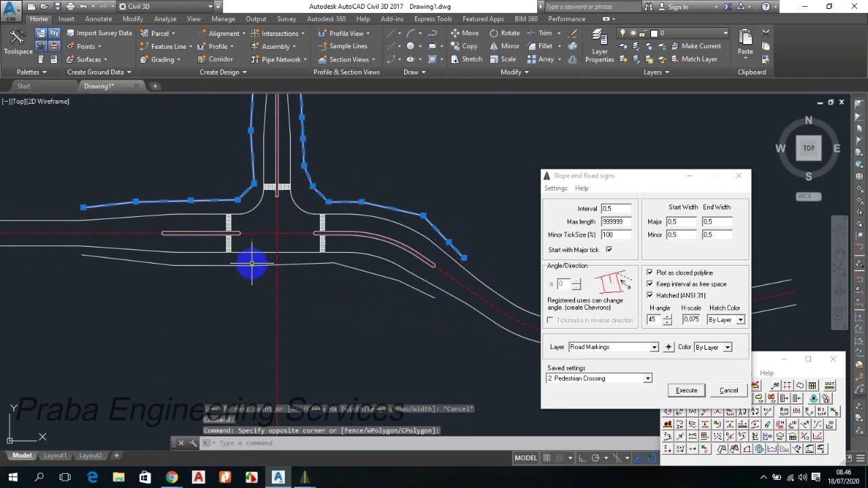Click WCS label under ViewCube
Viewport: 868px width, 488px height.
pyautogui.click(x=804, y=197)
